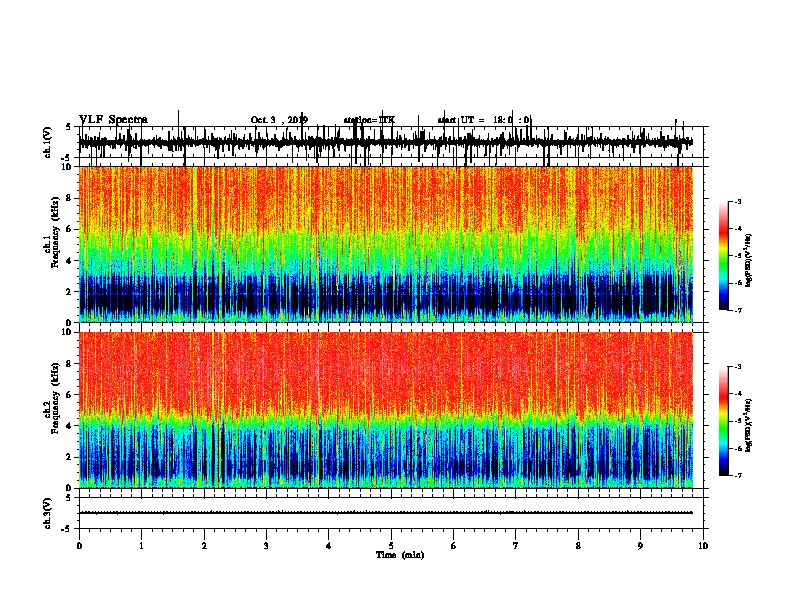The height and width of the screenshot is (612, 792).
Task: Click time axis tick label "7"
Action: 516,546
